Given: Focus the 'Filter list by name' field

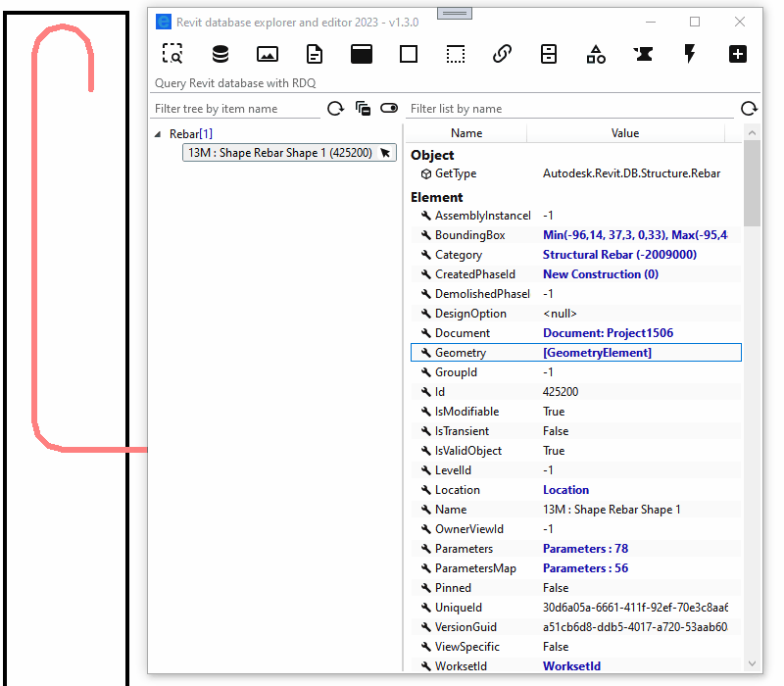Looking at the screenshot, I should pos(569,109).
